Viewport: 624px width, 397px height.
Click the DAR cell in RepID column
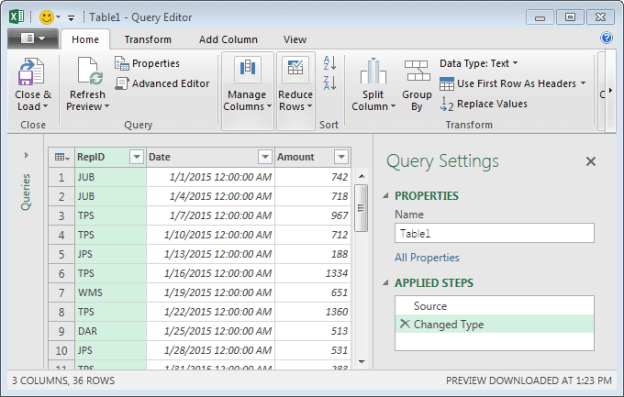tap(110, 331)
